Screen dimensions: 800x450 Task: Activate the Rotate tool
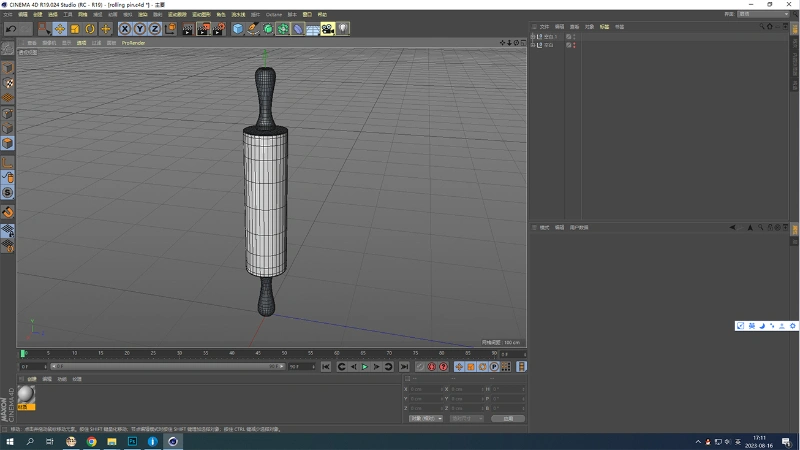click(x=90, y=29)
